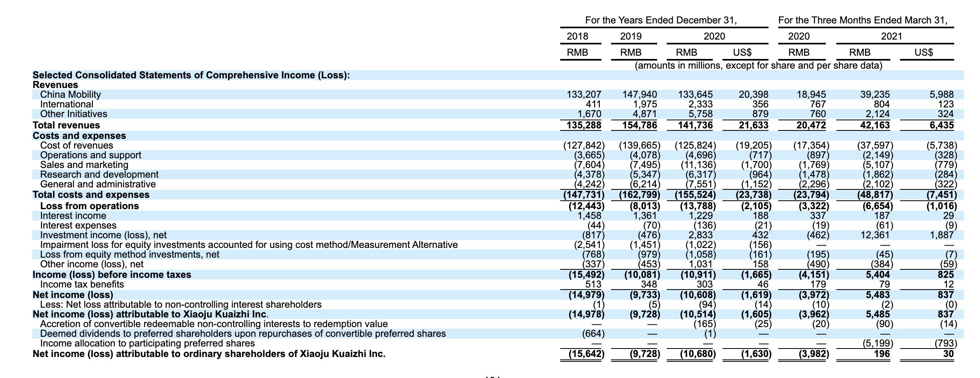Click 2018 China Mobility revenue 133,207
The height and width of the screenshot is (378, 980).
[x=584, y=94]
